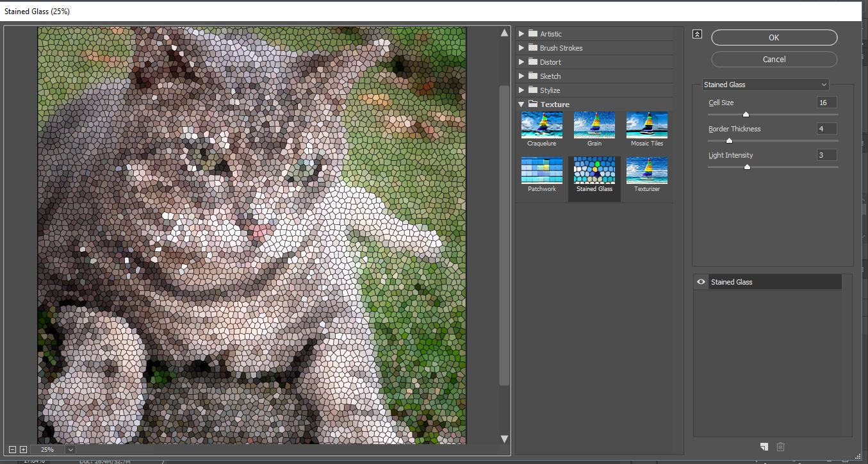The image size is (868, 464).
Task: Delete the selected effect layer
Action: point(780,447)
